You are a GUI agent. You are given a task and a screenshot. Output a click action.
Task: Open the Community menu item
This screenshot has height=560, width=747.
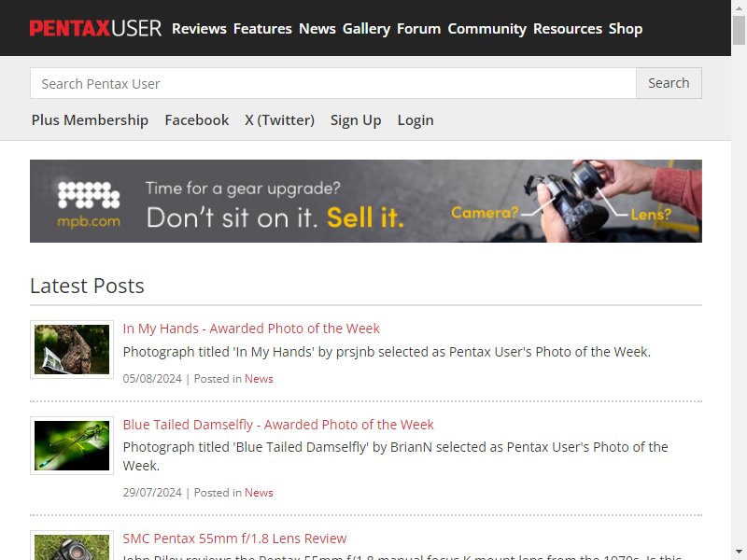[x=486, y=29]
